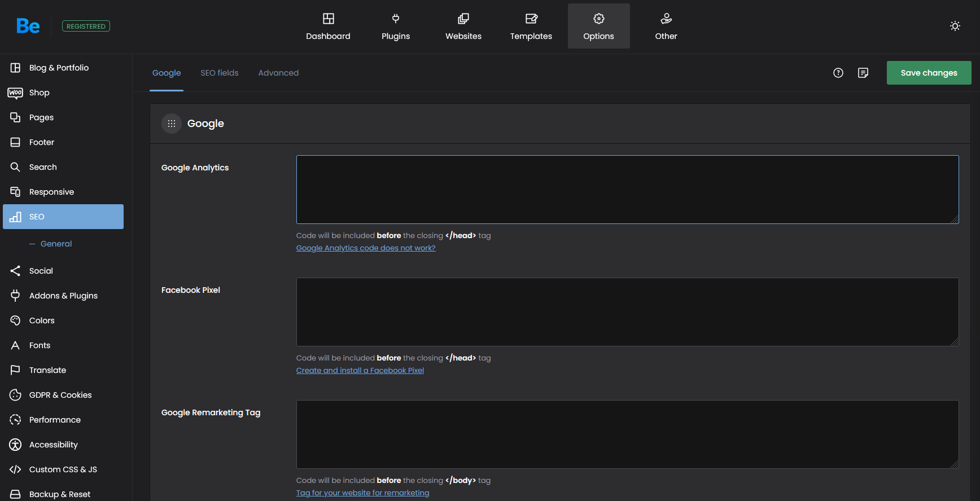Click the Google Analytics textarea resize handle
Viewport: 980px width, 501px height.
point(955,219)
